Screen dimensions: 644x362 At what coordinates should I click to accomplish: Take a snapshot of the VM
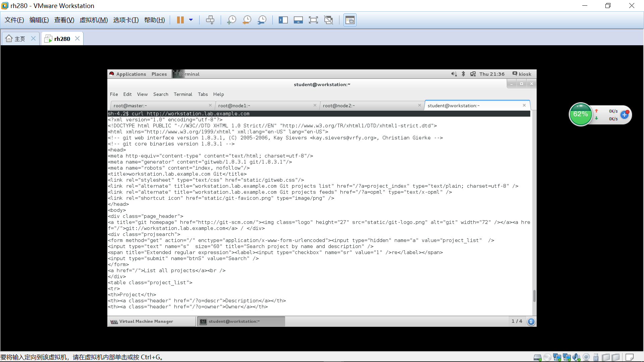(231, 20)
